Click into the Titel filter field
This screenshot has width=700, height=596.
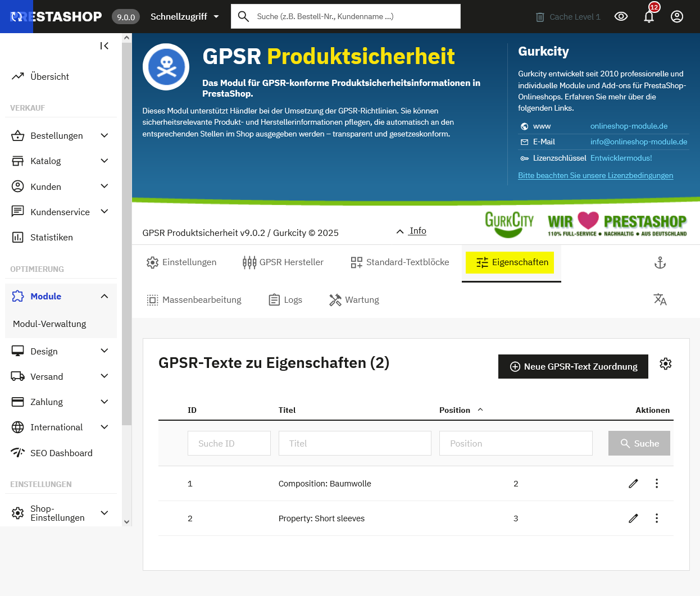(x=354, y=444)
